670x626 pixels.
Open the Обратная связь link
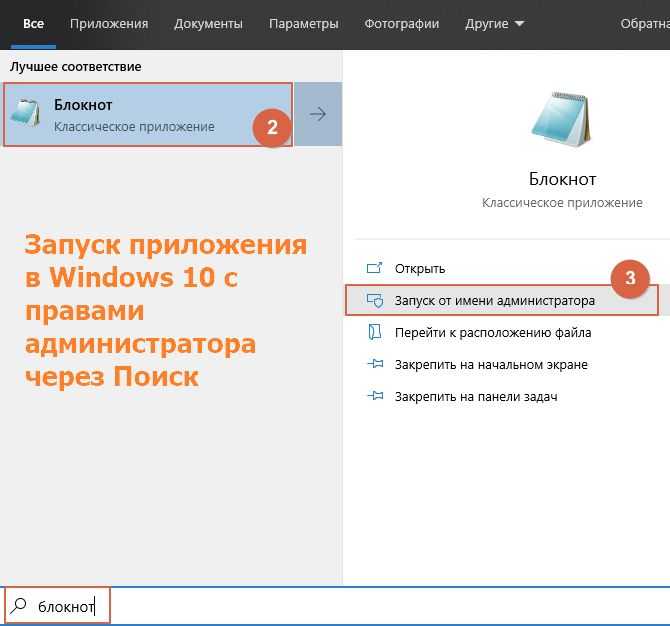point(645,24)
